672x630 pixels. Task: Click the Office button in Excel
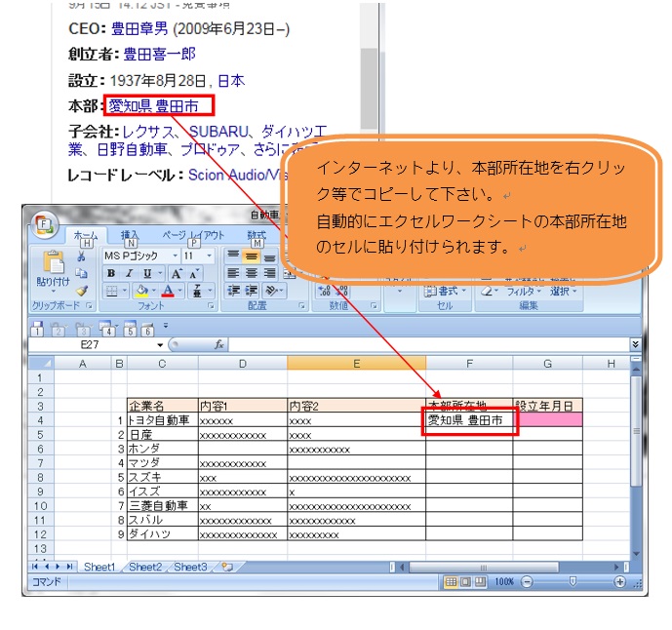point(45,224)
